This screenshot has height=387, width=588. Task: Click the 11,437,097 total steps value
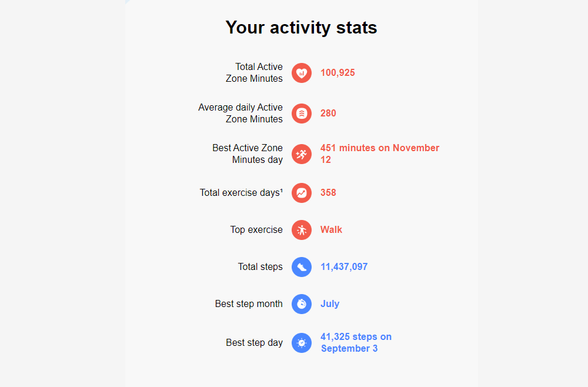point(344,266)
